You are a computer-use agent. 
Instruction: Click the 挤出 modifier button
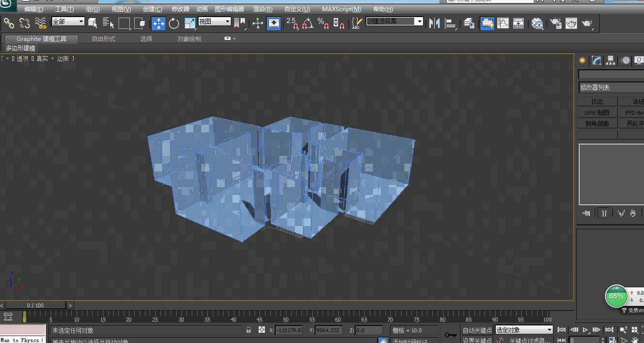point(597,101)
